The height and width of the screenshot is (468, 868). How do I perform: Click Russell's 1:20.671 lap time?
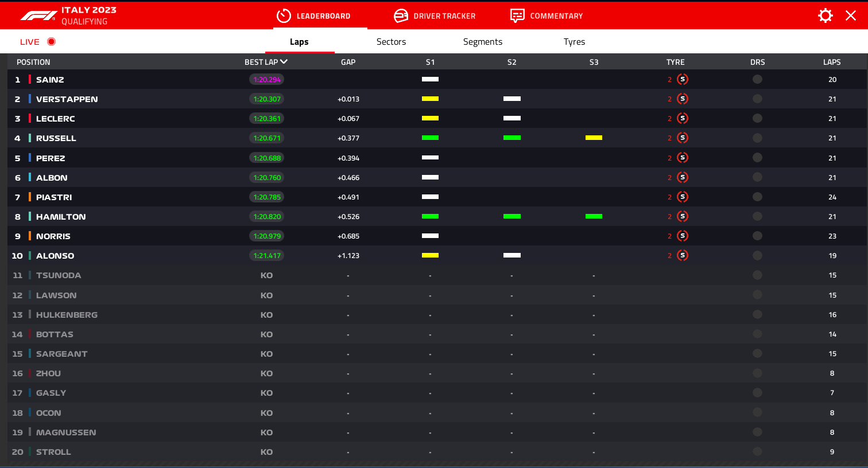tap(267, 138)
